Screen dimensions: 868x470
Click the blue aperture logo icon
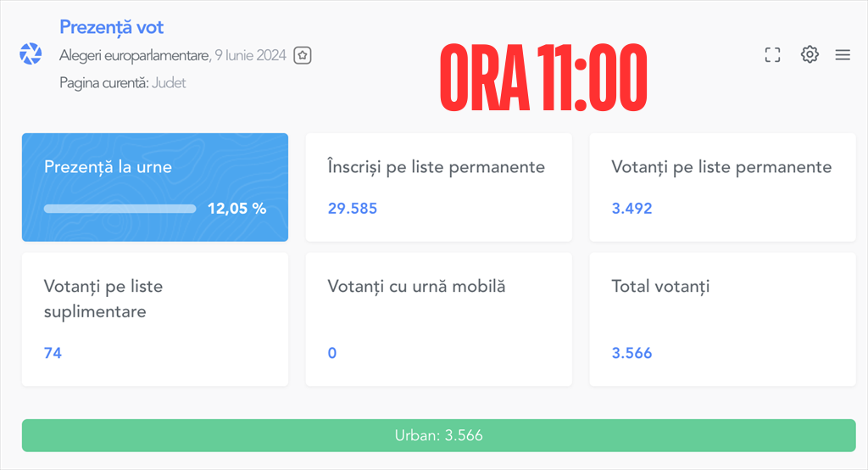31,53
